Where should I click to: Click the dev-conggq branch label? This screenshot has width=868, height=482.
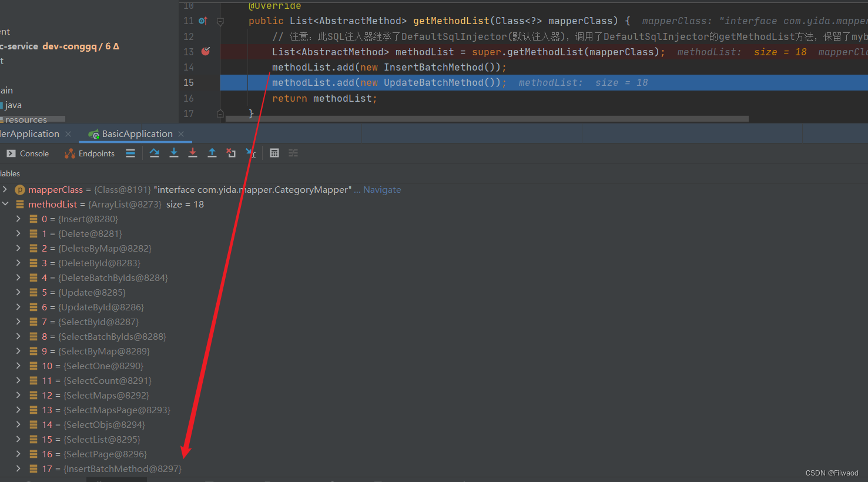click(69, 46)
